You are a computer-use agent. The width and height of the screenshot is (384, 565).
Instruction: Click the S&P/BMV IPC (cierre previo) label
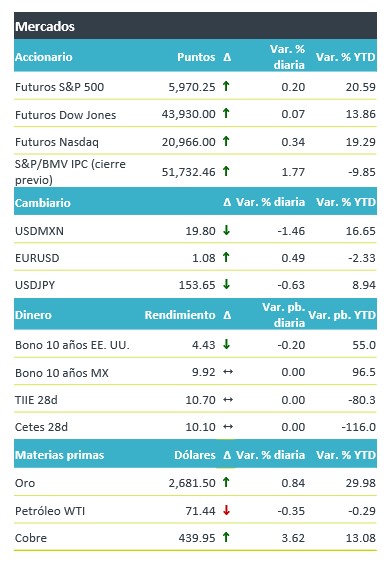pos(70,172)
